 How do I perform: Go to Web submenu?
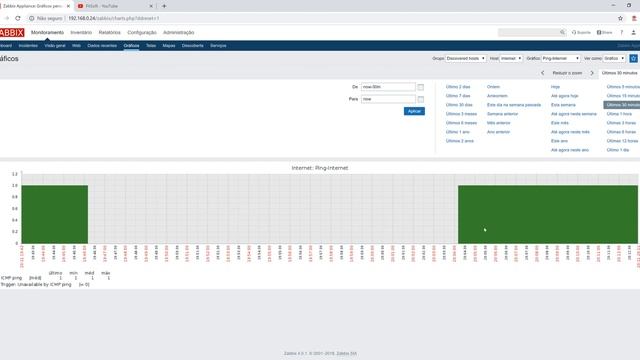pyautogui.click(x=76, y=46)
